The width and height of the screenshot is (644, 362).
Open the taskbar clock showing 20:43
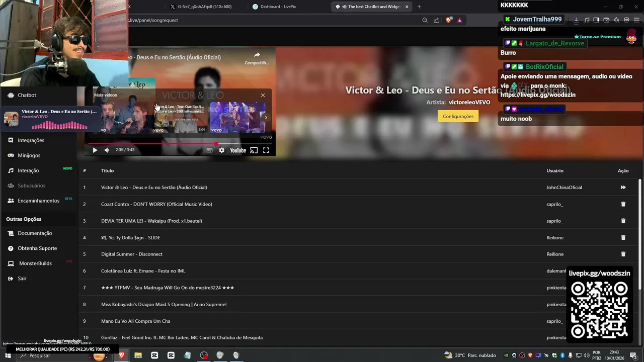pyautogui.click(x=614, y=355)
